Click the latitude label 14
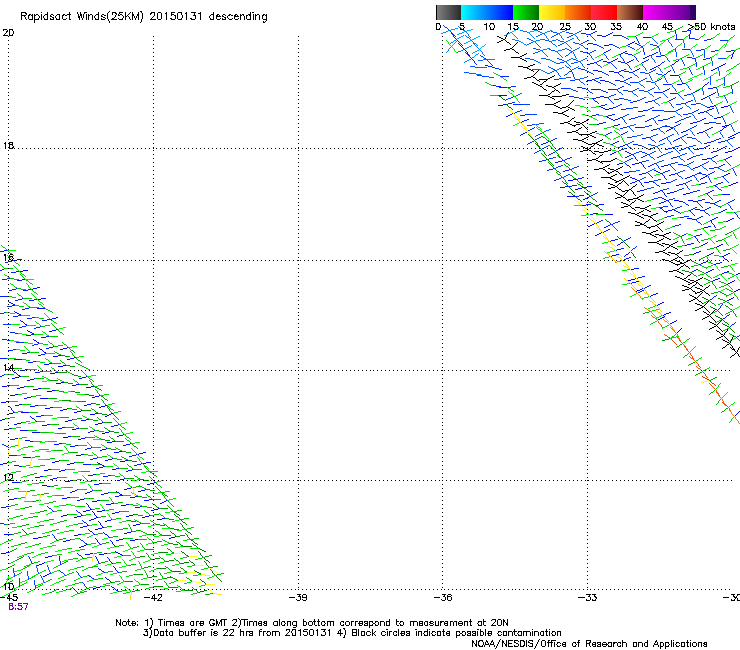Screen dimensions: 740x650 pyautogui.click(x=8, y=368)
